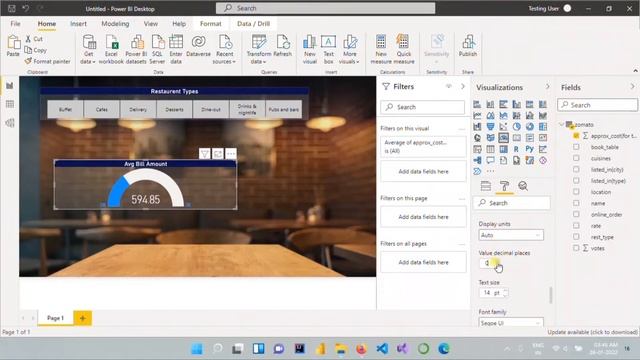Open the Get data menu
Viewport: 640px width, 360px height.
point(88,49)
